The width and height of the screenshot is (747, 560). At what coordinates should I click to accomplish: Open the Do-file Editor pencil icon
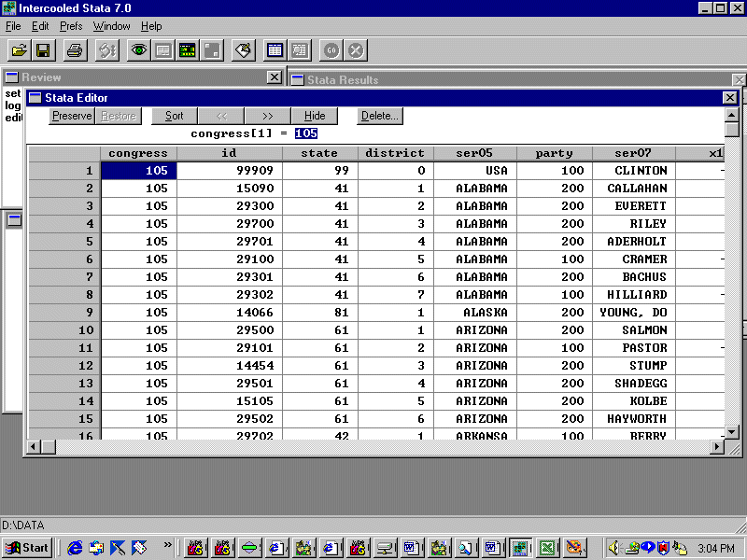(x=243, y=50)
